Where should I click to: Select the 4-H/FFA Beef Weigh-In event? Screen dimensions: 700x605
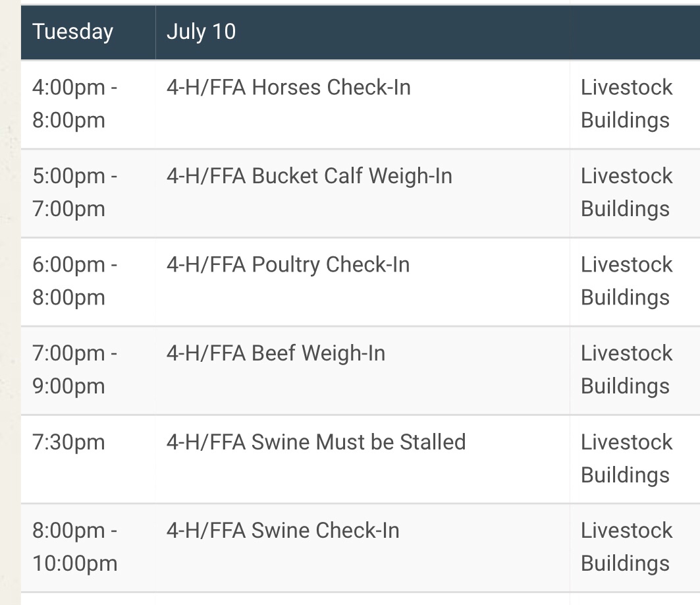(276, 353)
